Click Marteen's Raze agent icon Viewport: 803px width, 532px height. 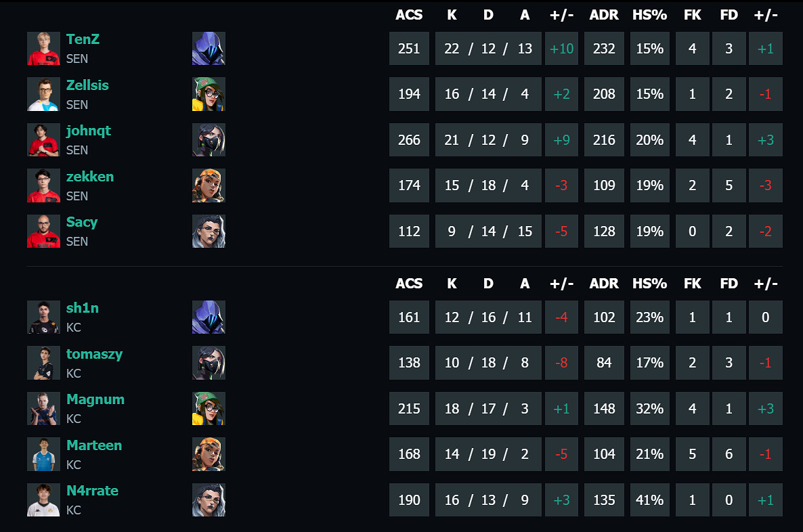(209, 454)
